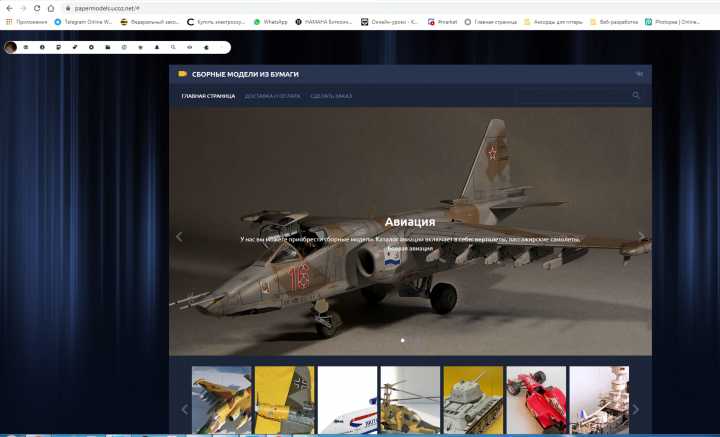Screen dimensions: 720x437
Task: Go to the browser home page icon
Action: point(51,8)
